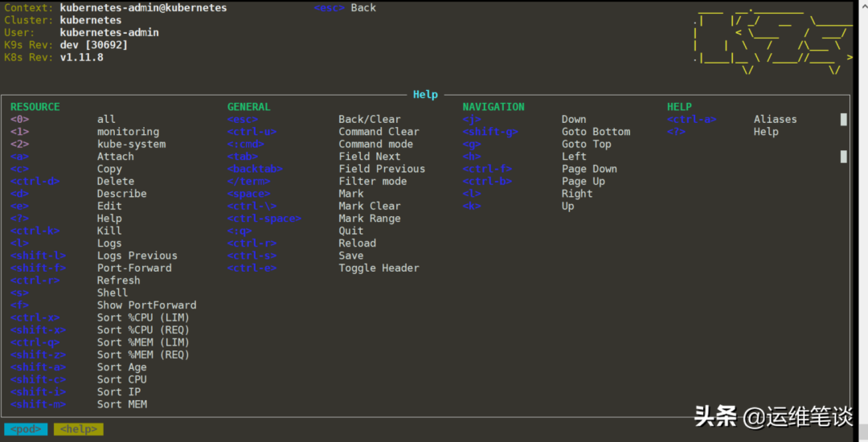Image resolution: width=868 pixels, height=442 pixels.
Task: Click the <shift-m> Sort MEM shortcut
Action: (x=39, y=404)
